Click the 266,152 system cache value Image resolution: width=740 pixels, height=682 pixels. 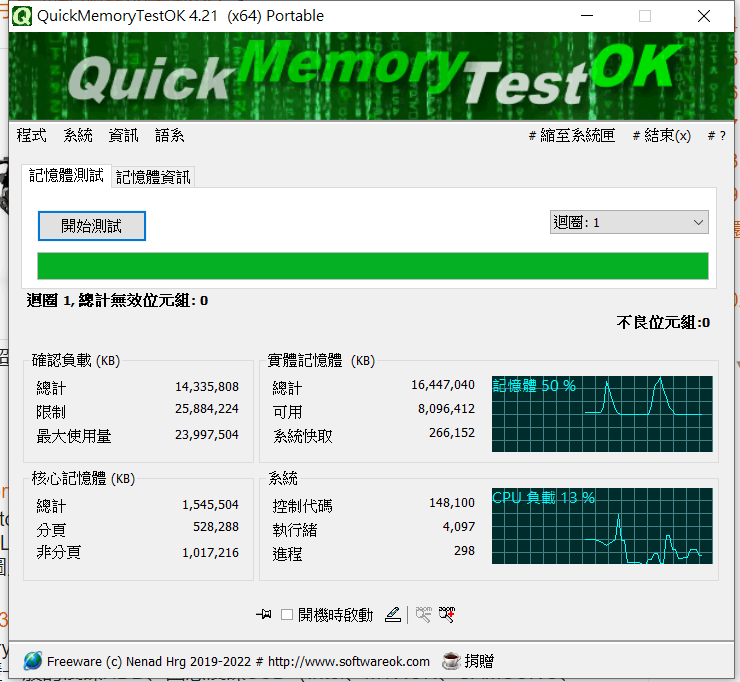point(452,433)
